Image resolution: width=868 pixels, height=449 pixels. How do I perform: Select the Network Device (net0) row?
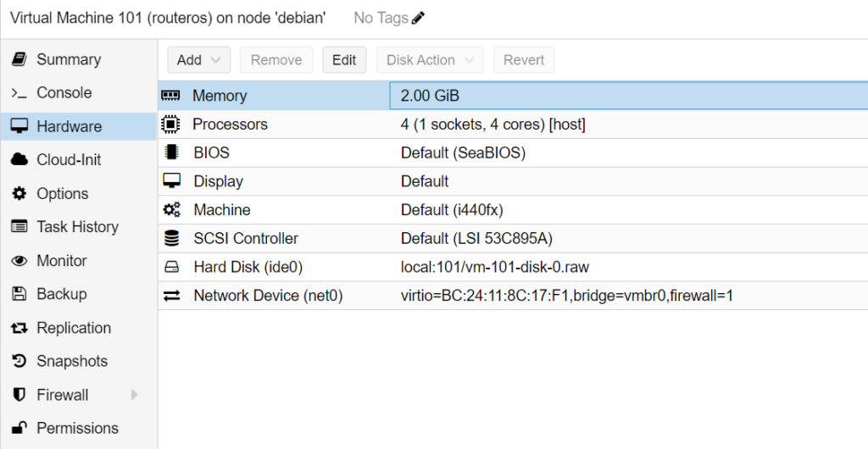tap(513, 296)
